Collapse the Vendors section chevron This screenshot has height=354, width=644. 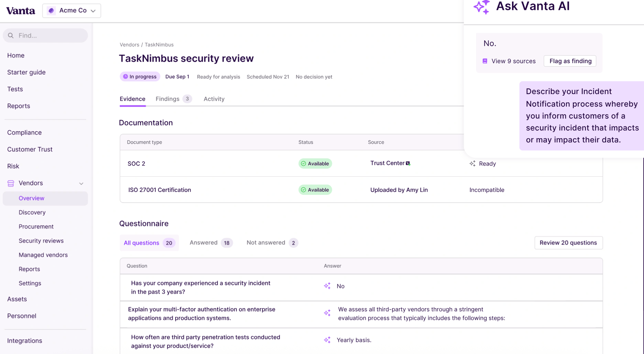81,183
